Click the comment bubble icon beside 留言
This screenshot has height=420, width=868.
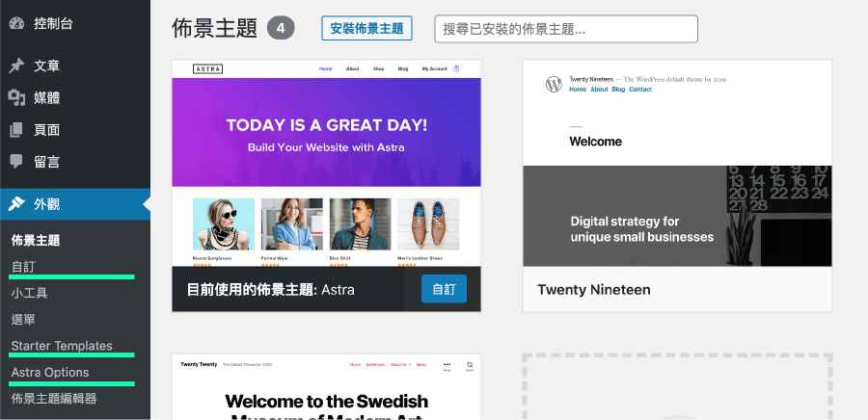tap(16, 162)
